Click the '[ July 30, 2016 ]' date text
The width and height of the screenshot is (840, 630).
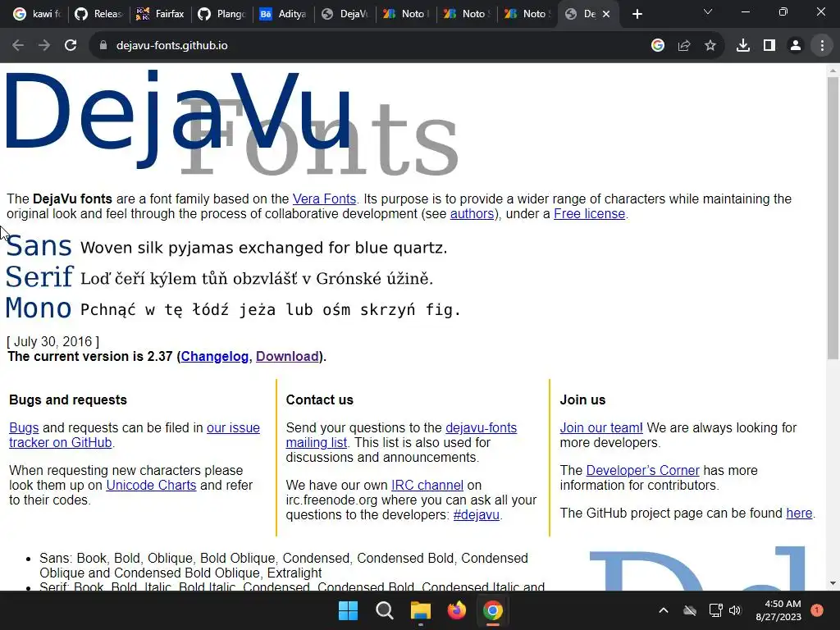(x=53, y=341)
